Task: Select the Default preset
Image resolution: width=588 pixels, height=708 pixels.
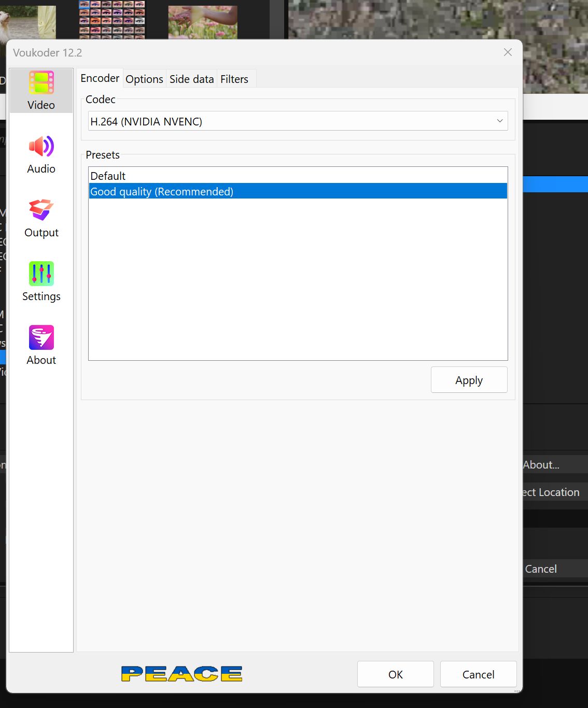Action: coord(108,176)
